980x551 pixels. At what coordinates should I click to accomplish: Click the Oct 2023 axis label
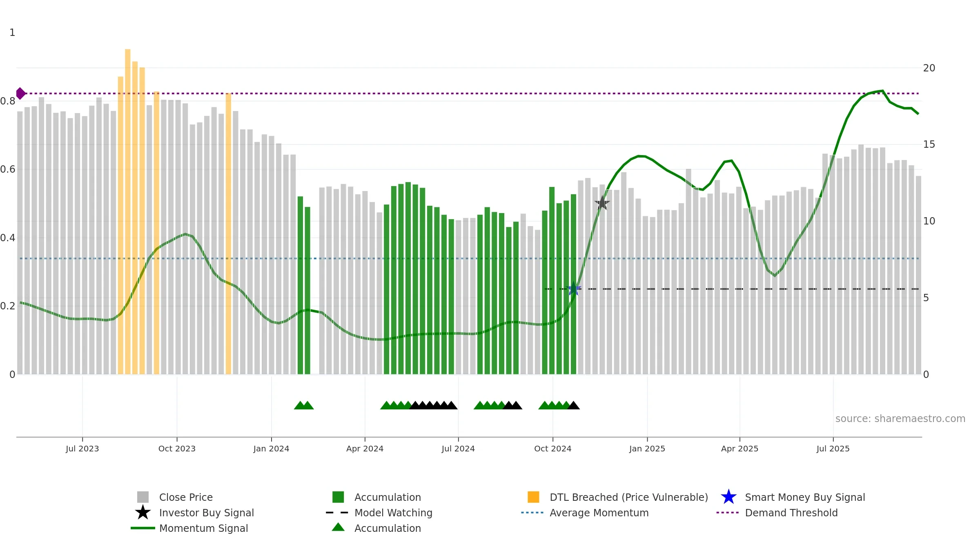pos(177,449)
